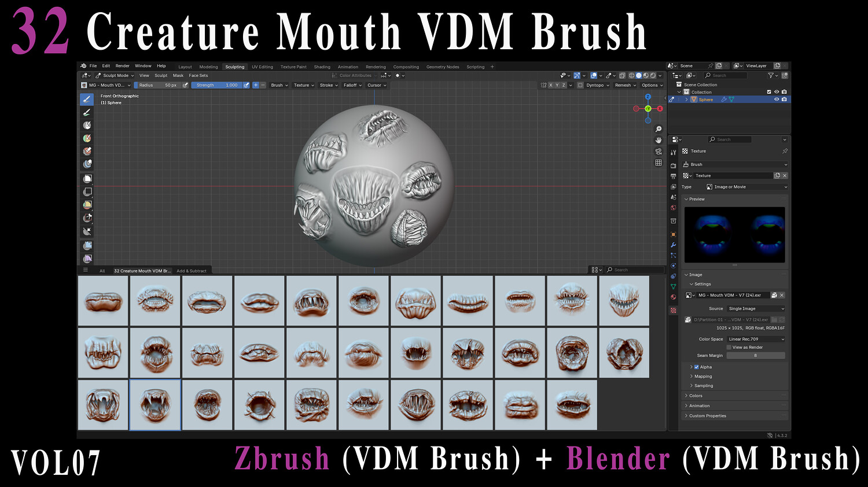This screenshot has height=487, width=868.
Task: Toggle Y axis symmetry
Action: [x=557, y=85]
